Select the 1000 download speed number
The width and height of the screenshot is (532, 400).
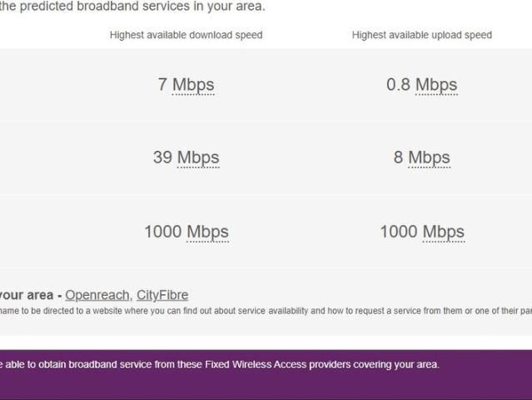[x=163, y=232]
